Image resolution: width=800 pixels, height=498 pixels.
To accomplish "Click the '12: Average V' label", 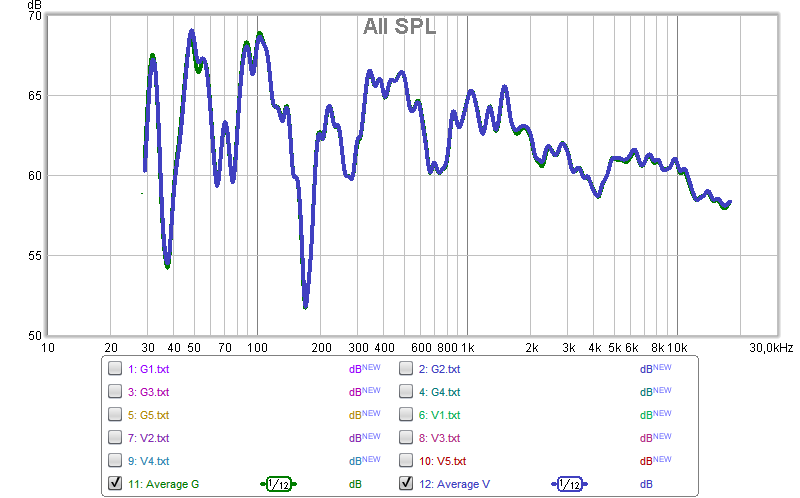I will [x=454, y=484].
